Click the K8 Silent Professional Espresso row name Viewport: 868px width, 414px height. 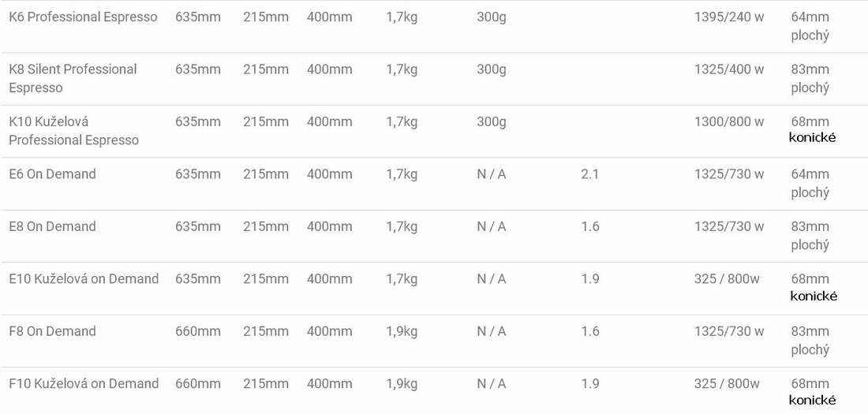[73, 79]
